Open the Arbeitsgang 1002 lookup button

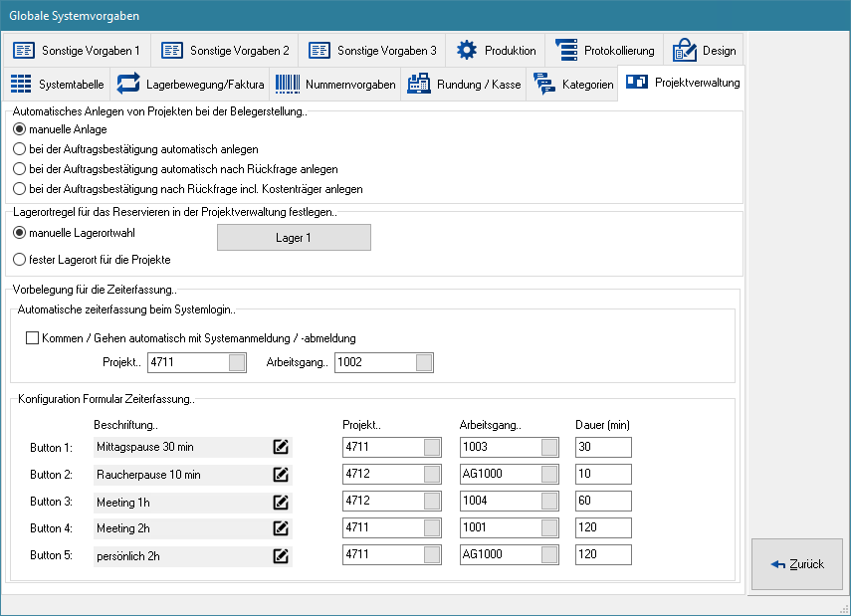424,362
